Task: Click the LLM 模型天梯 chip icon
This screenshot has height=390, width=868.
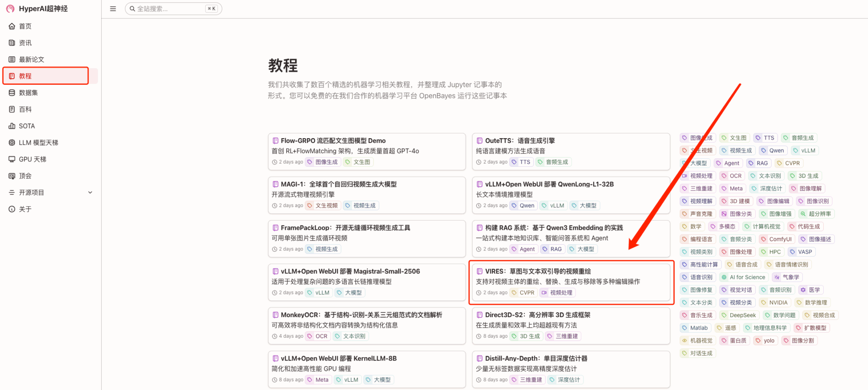Action: (12, 143)
